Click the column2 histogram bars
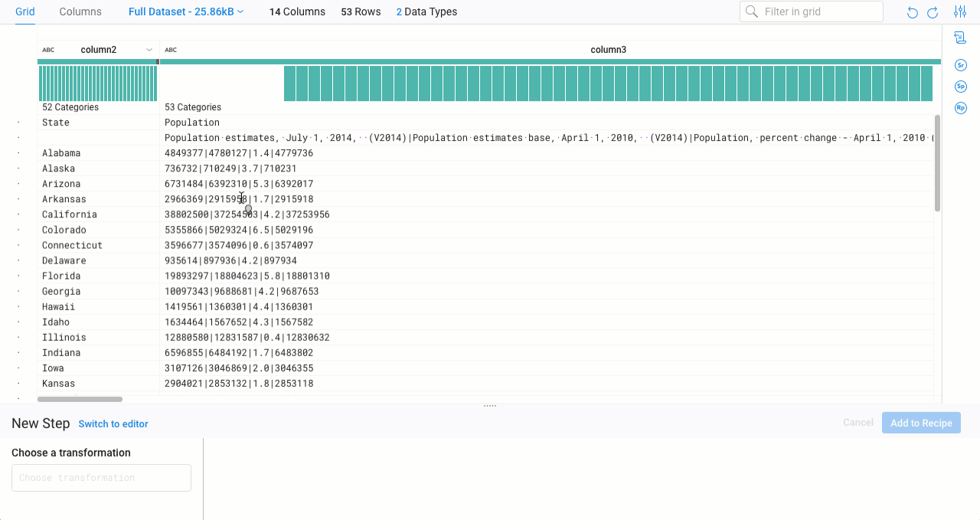Viewport: 980px width, 520px height. tap(98, 83)
